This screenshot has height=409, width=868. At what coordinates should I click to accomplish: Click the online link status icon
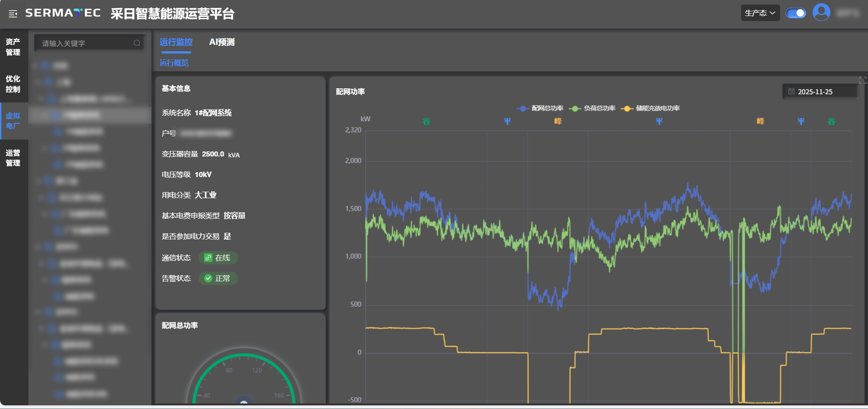tap(208, 258)
